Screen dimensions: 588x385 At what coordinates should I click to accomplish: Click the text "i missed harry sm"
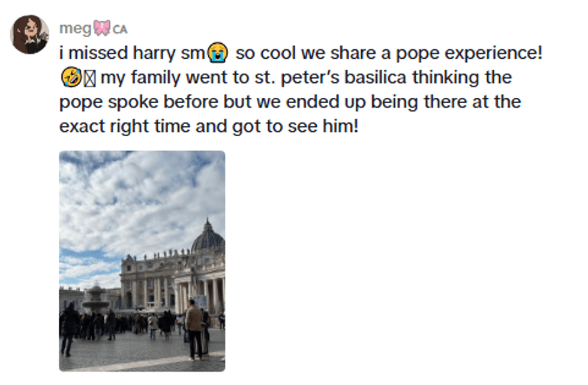tap(132, 53)
